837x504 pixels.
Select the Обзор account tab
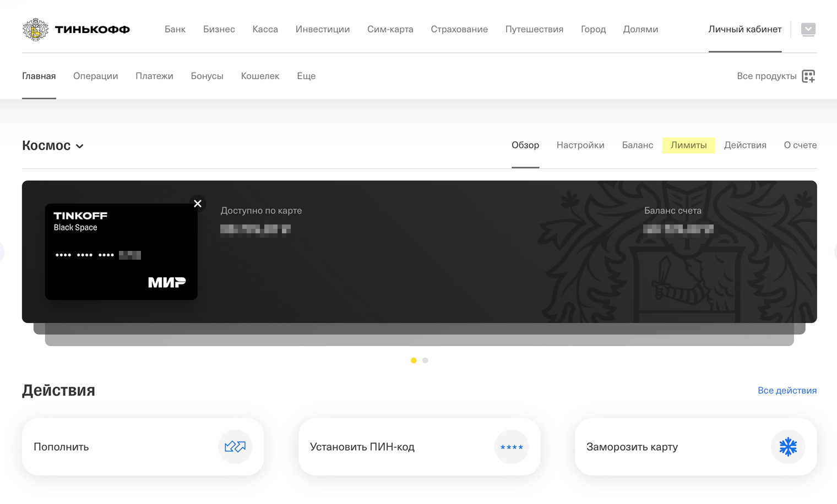tap(525, 145)
